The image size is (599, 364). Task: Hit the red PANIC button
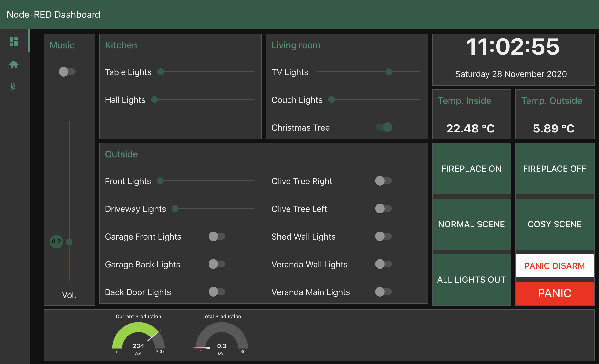[x=555, y=293]
